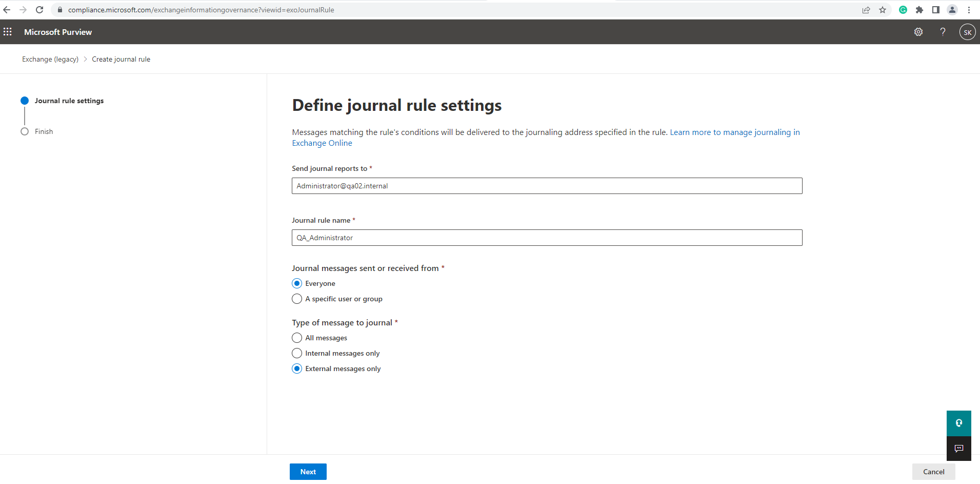Open the feedback chat icon
This screenshot has height=484, width=980.
(x=958, y=449)
